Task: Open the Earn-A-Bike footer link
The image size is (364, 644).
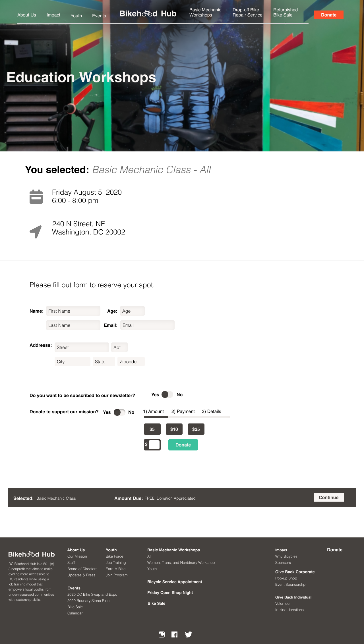Action: click(x=115, y=569)
